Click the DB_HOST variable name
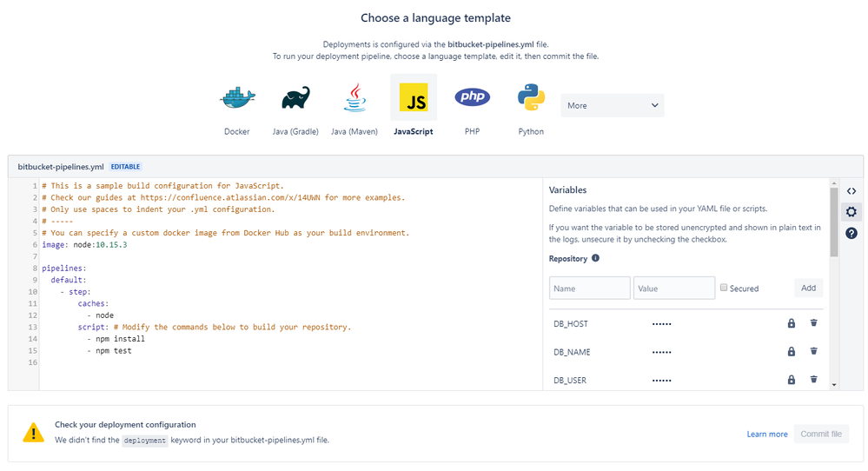Image resolution: width=868 pixels, height=471 pixels. point(571,324)
